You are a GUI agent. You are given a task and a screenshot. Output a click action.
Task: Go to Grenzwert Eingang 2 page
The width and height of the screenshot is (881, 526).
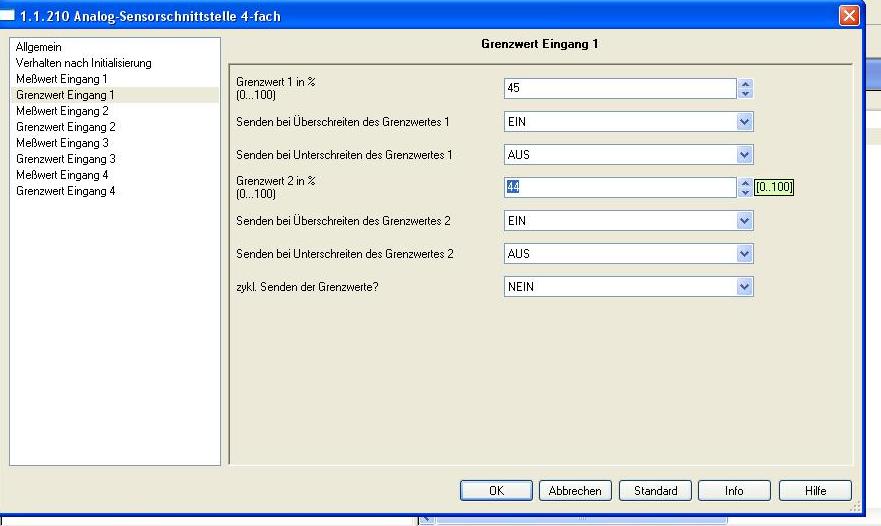pos(65,127)
